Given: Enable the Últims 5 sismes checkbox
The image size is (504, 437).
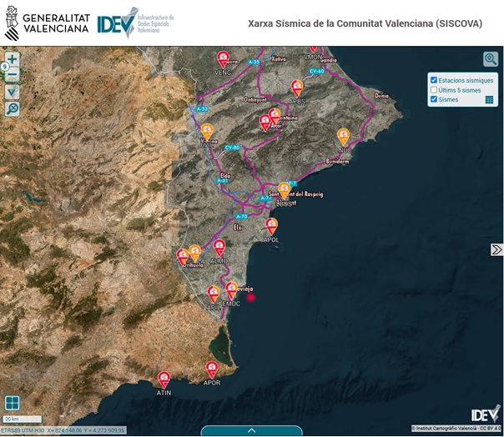Looking at the screenshot, I should coord(433,90).
